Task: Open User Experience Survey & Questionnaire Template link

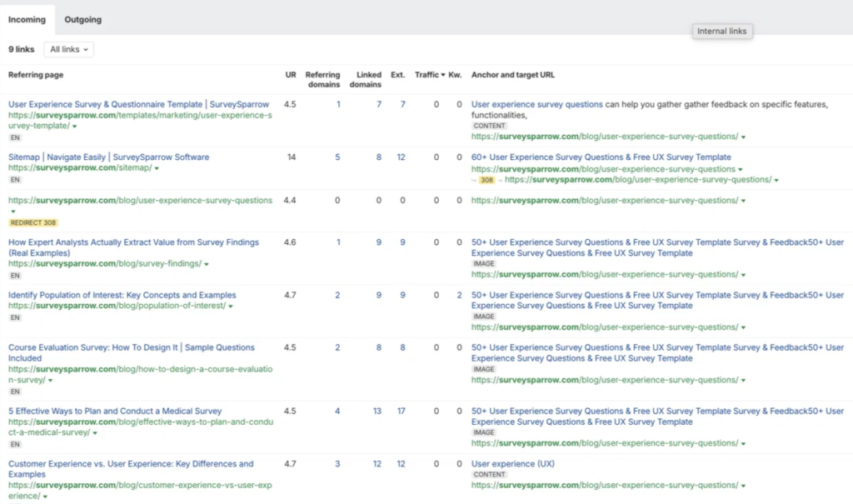Action: 138,104
